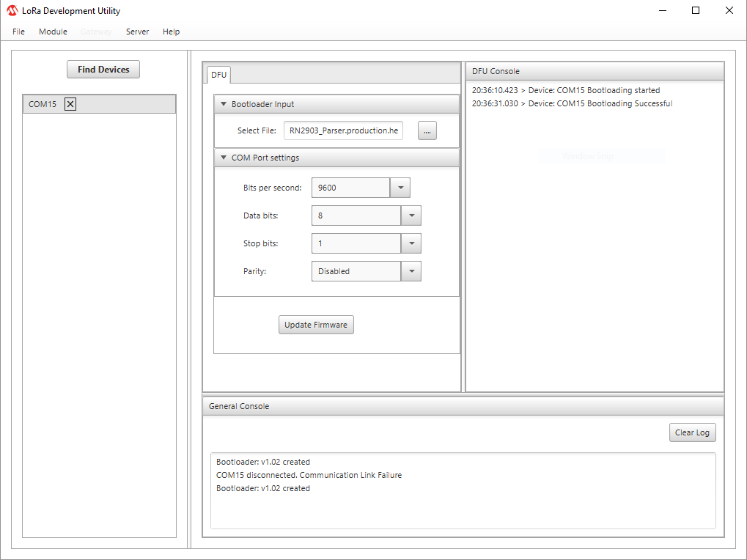Click the General Console header
Screen dimensions: 747x560
click(463, 406)
